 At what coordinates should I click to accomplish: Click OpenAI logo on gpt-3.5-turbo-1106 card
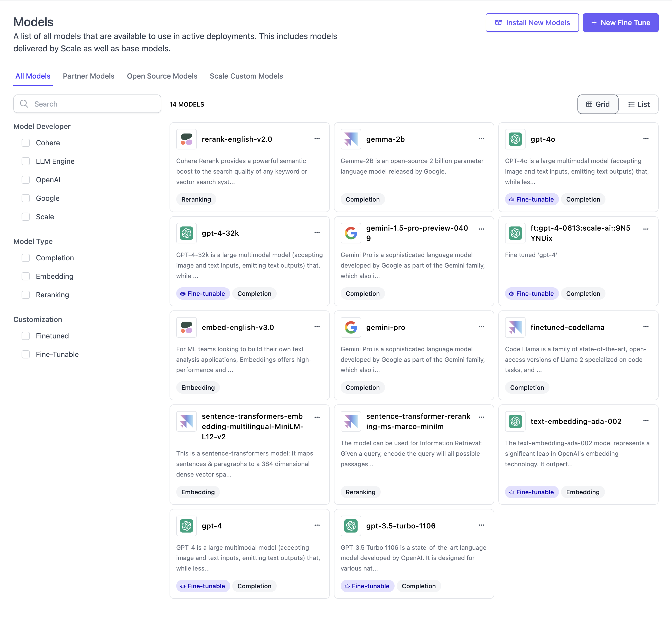click(x=351, y=526)
